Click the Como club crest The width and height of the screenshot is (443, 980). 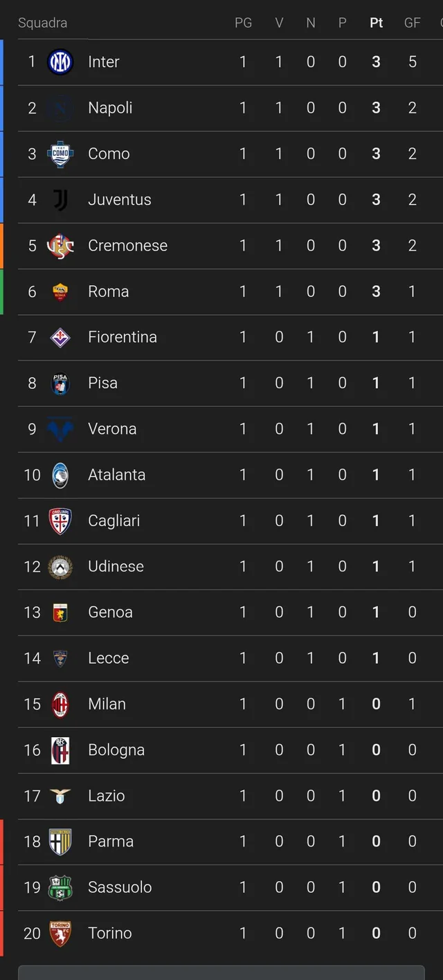pos(60,154)
